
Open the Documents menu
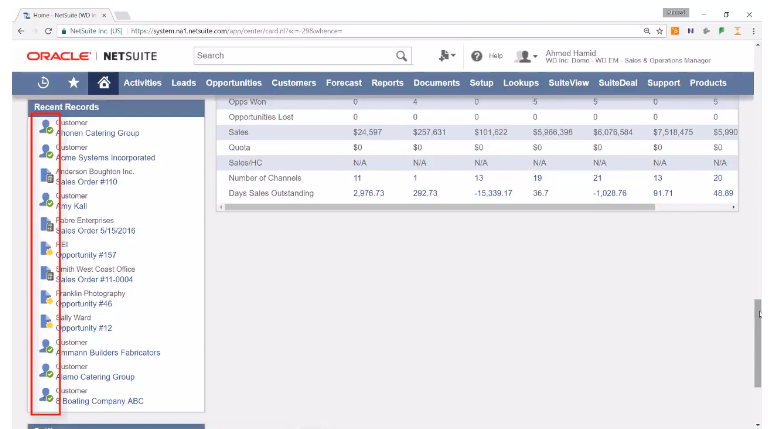[436, 83]
